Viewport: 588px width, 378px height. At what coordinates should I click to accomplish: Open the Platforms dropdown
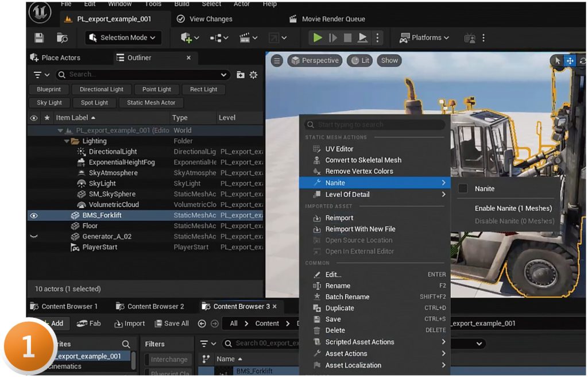[x=424, y=38]
